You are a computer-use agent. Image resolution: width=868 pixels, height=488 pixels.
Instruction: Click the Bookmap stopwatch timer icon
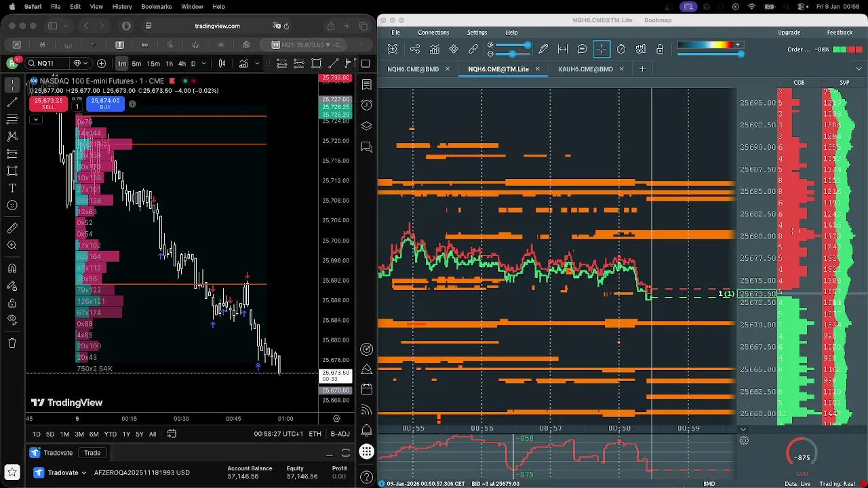point(621,49)
